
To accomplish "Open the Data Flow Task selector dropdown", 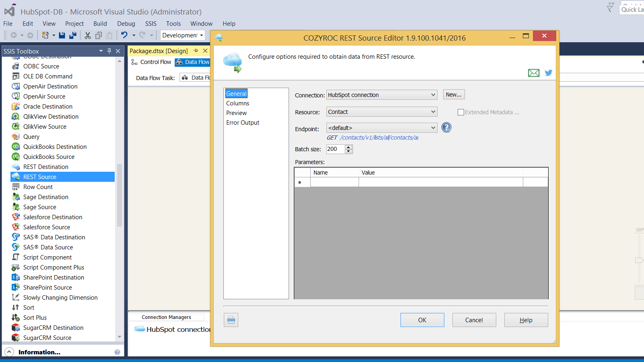I will [196, 78].
